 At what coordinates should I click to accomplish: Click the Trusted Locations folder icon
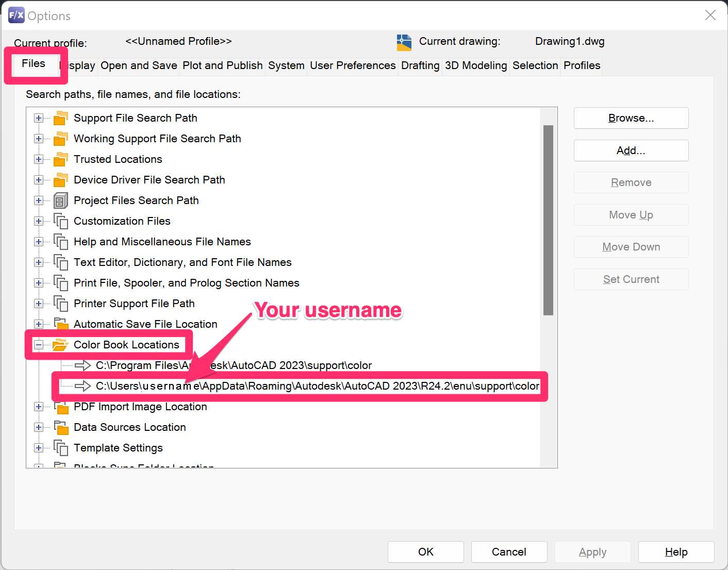click(x=61, y=159)
